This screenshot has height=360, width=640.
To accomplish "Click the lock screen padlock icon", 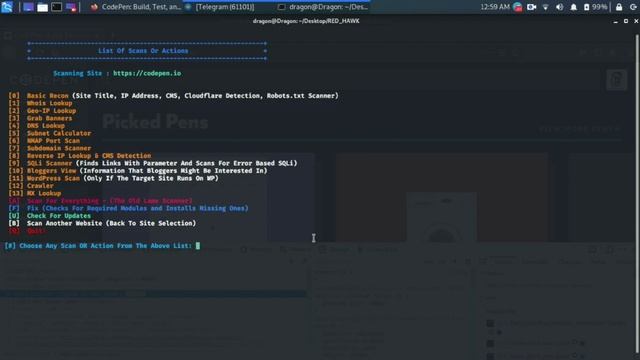I will (619, 7).
